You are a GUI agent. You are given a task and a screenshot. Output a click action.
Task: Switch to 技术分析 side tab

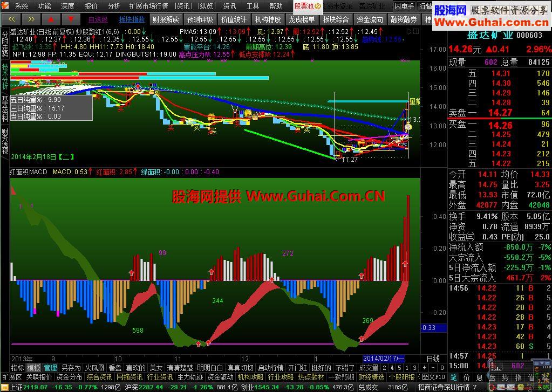(x=5, y=77)
